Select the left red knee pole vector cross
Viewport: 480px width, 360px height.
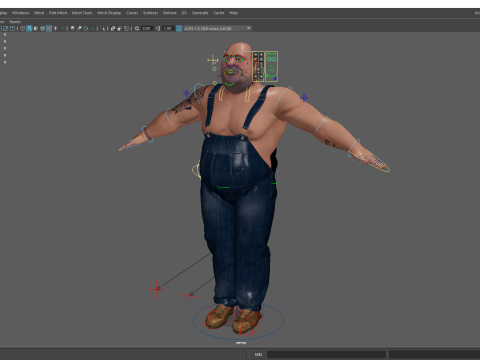(157, 289)
